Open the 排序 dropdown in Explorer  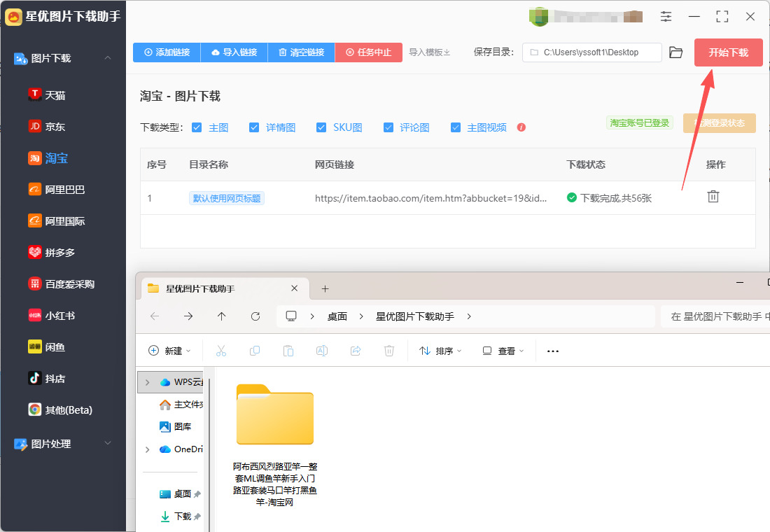pos(440,351)
